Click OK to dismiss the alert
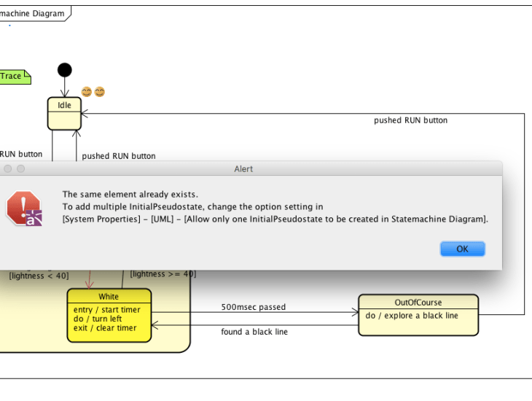 462,249
